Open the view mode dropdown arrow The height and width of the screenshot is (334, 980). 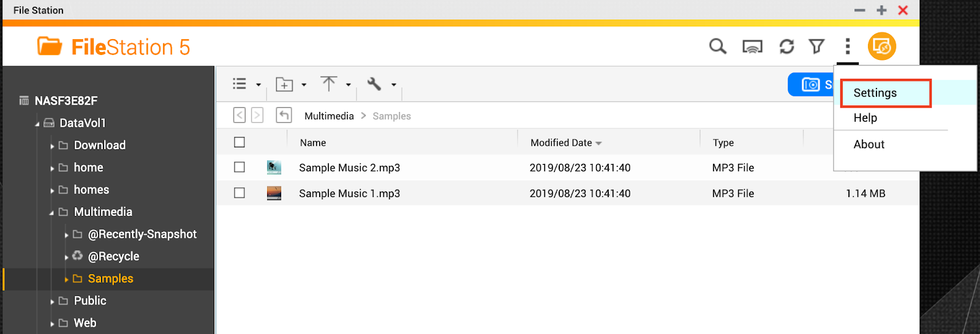pyautogui.click(x=258, y=85)
